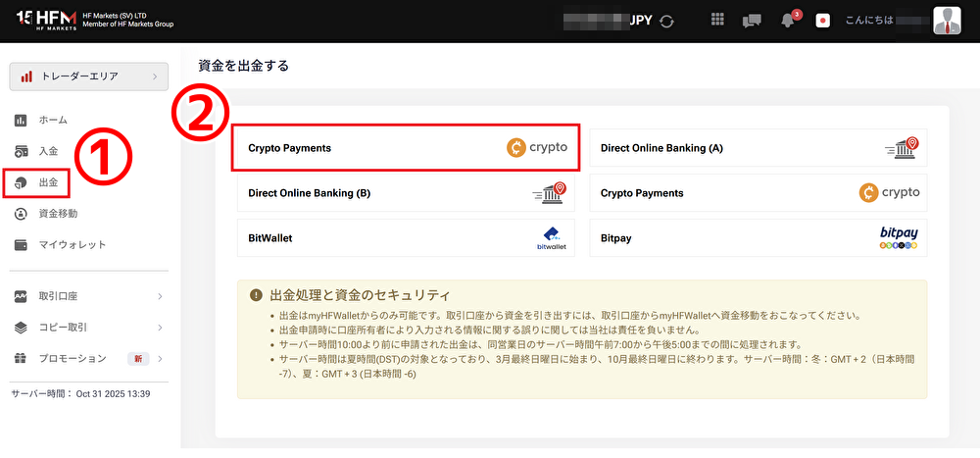The image size is (980, 458).
Task: Expand the プロモーション submenu
Action: point(88,358)
